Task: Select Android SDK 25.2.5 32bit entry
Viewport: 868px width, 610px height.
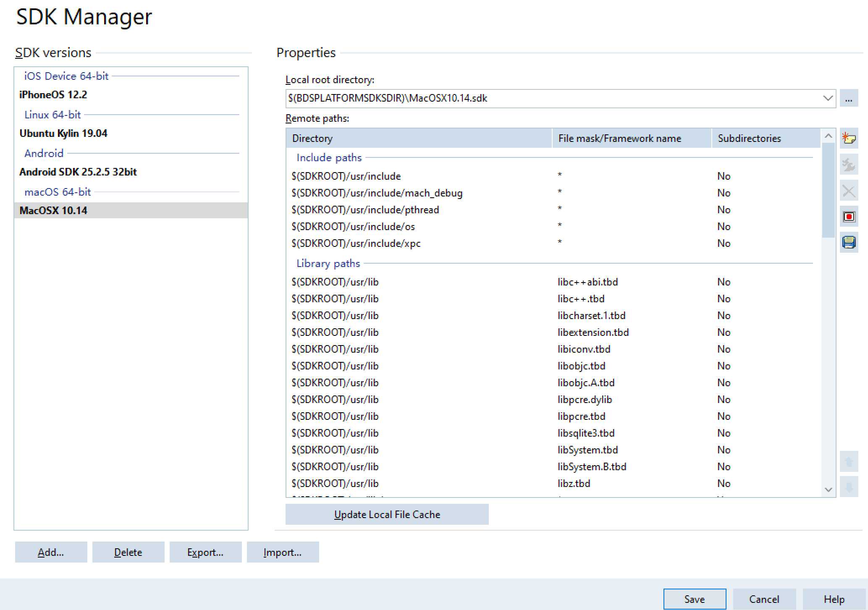Action: (78, 172)
